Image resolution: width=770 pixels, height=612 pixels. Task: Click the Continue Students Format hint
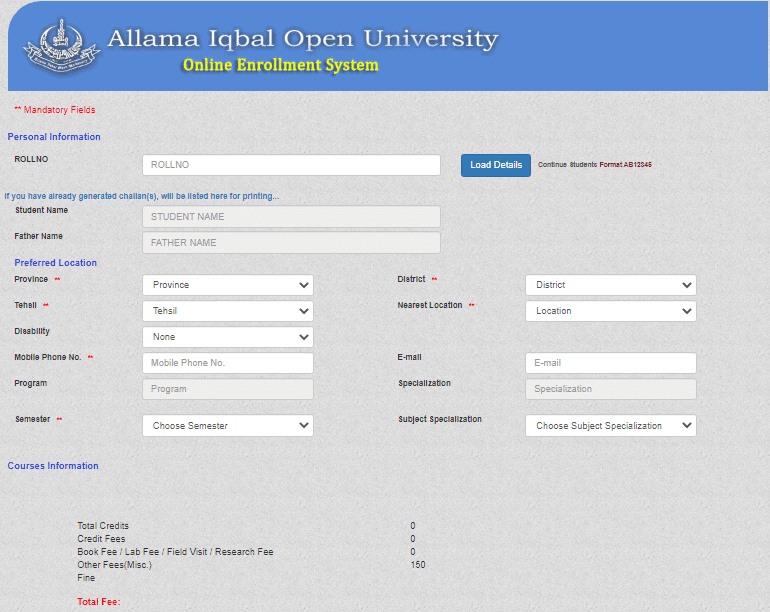(x=595, y=165)
